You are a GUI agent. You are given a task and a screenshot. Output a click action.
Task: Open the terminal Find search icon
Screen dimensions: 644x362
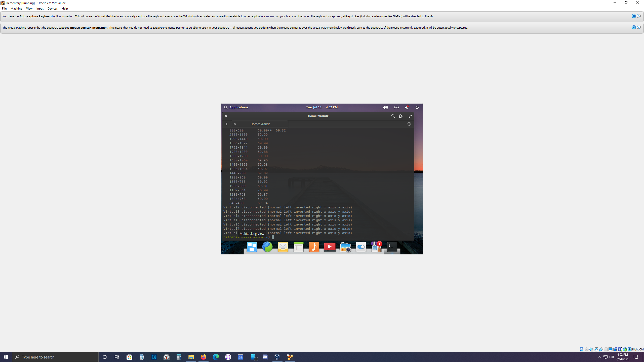393,116
